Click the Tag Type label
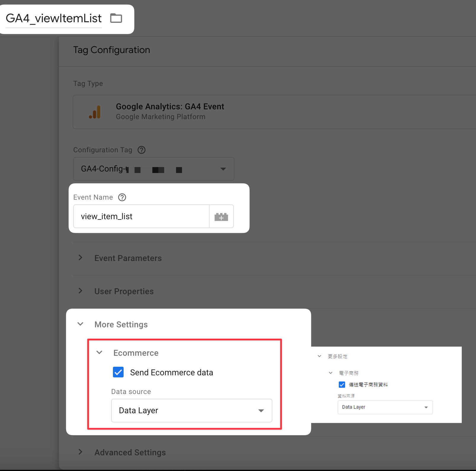476x471 pixels. pos(88,84)
